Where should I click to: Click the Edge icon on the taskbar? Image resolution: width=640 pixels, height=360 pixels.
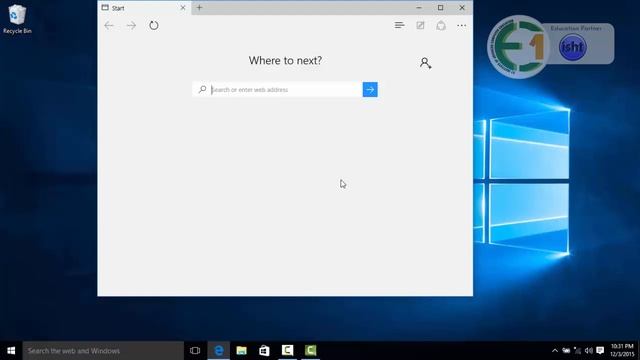click(219, 351)
